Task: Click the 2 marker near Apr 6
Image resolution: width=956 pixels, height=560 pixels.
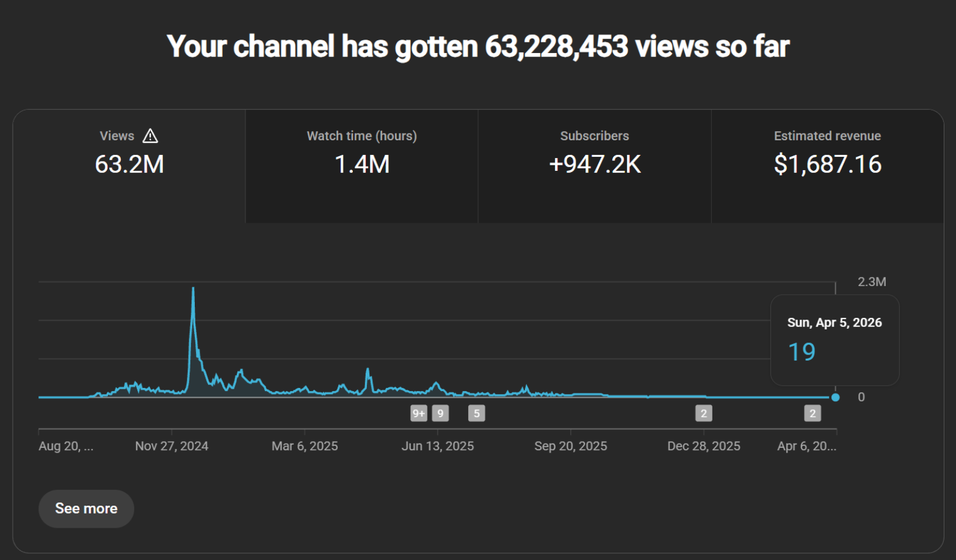Action: click(813, 414)
